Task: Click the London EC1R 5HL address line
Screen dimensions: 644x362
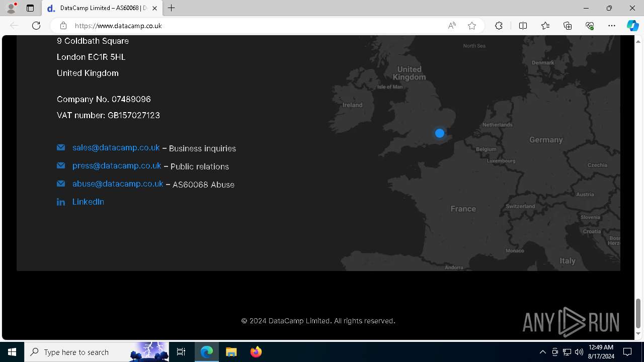Action: coord(91,57)
